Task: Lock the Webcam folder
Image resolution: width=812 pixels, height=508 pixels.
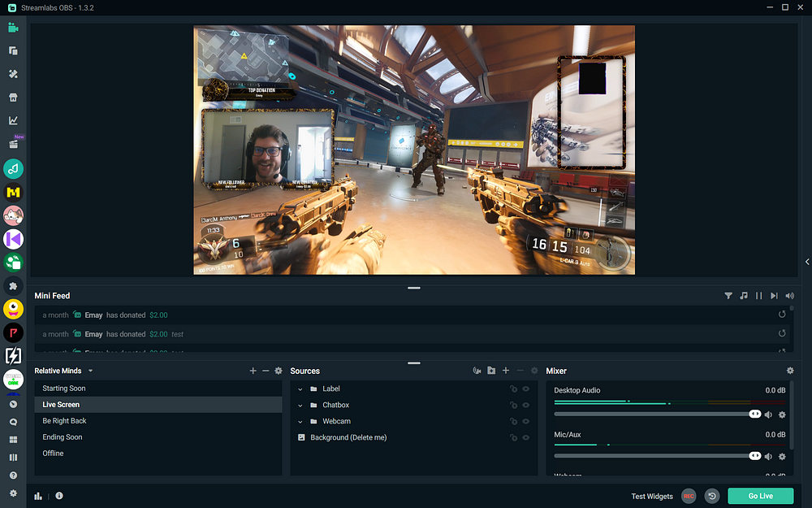Action: 513,421
